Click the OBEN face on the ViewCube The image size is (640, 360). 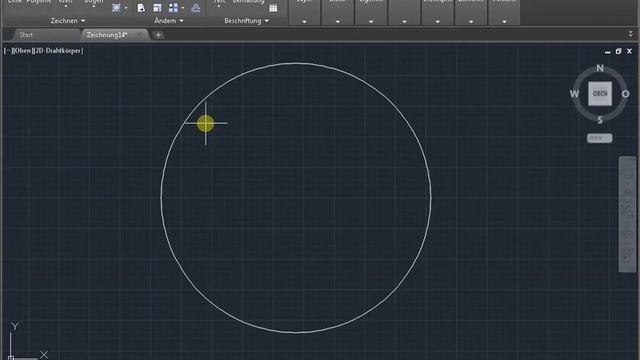(600, 93)
